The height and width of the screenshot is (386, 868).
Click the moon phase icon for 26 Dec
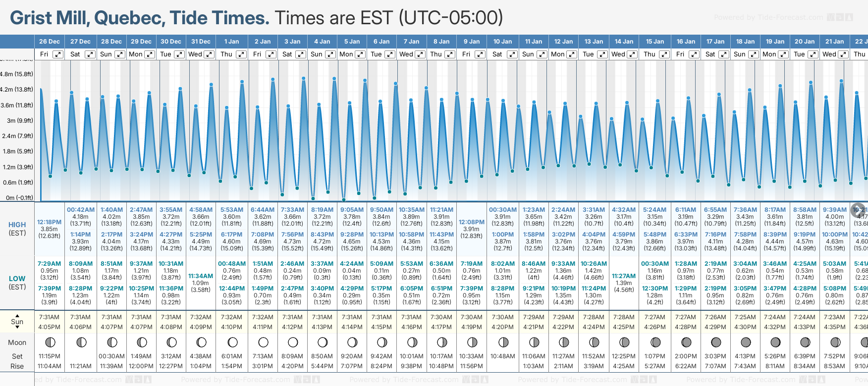(50, 342)
